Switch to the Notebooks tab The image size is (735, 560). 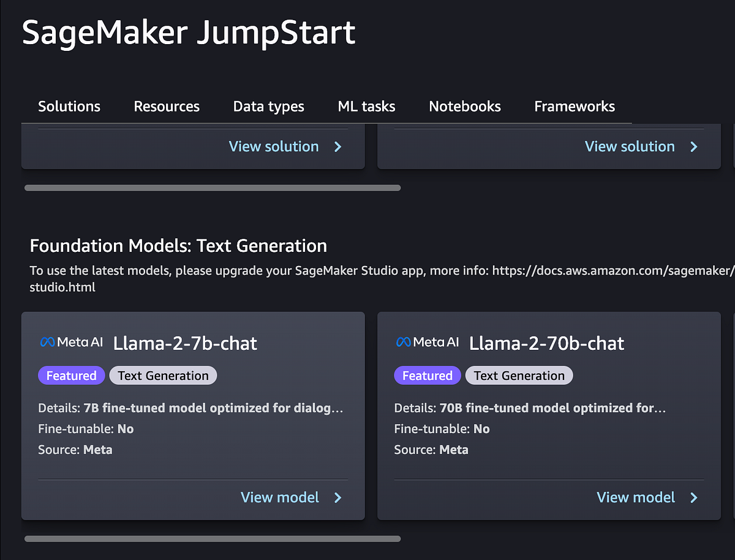[464, 106]
